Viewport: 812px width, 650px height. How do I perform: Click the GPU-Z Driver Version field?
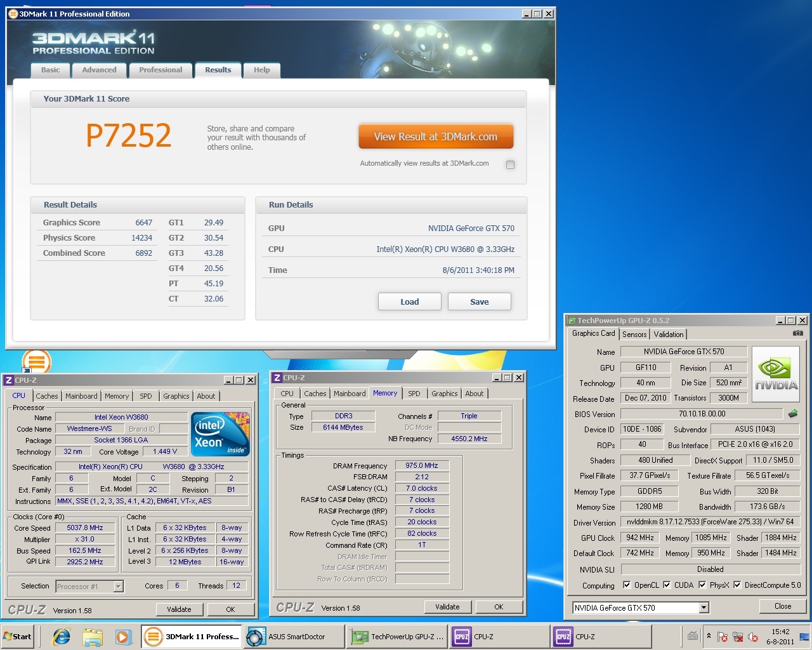pyautogui.click(x=710, y=522)
